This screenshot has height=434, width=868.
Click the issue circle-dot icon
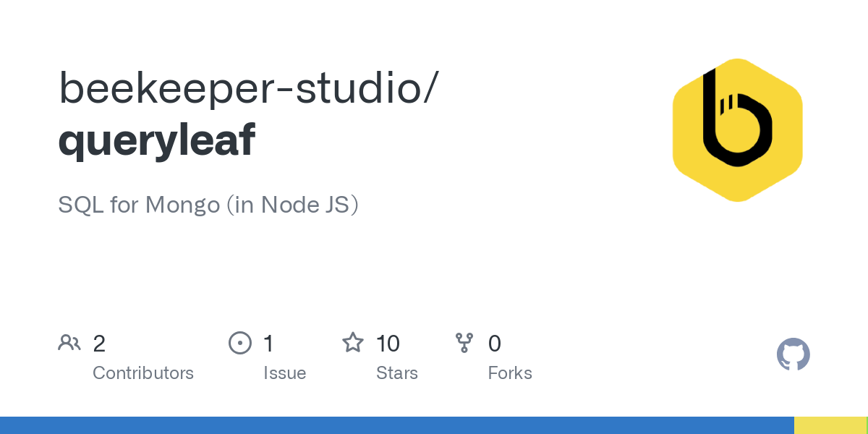click(240, 343)
